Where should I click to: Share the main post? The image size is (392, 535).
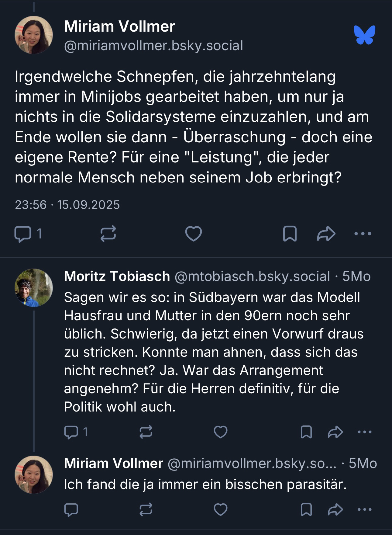[x=326, y=234]
